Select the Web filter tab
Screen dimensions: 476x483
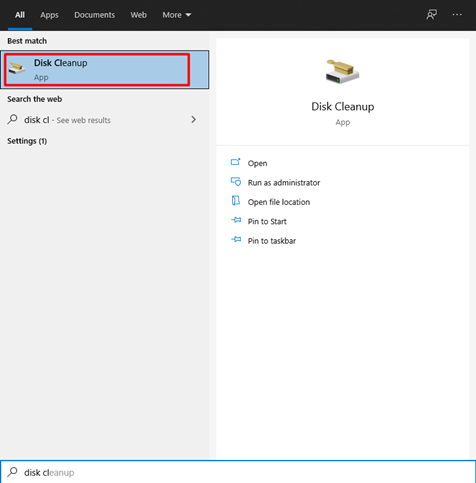(138, 15)
